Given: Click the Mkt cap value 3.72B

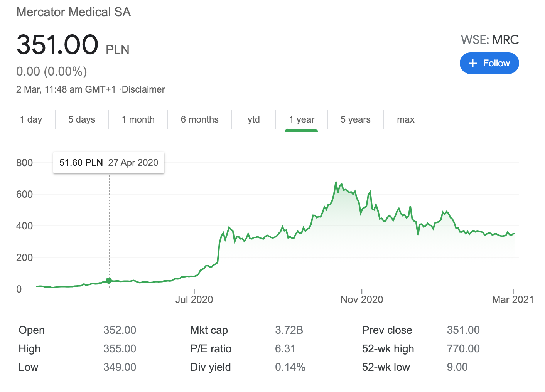Looking at the screenshot, I should pos(289,330).
